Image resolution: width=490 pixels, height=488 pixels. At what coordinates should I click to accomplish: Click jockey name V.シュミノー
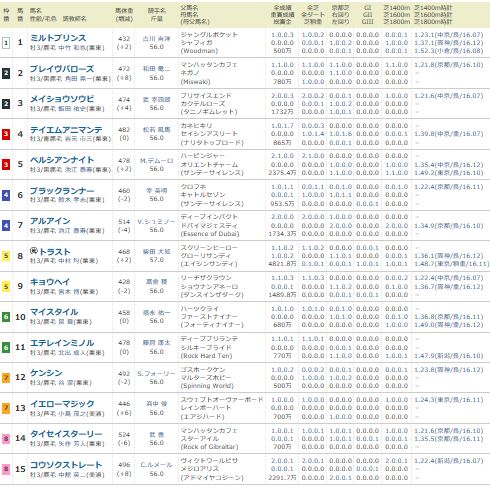156,221
